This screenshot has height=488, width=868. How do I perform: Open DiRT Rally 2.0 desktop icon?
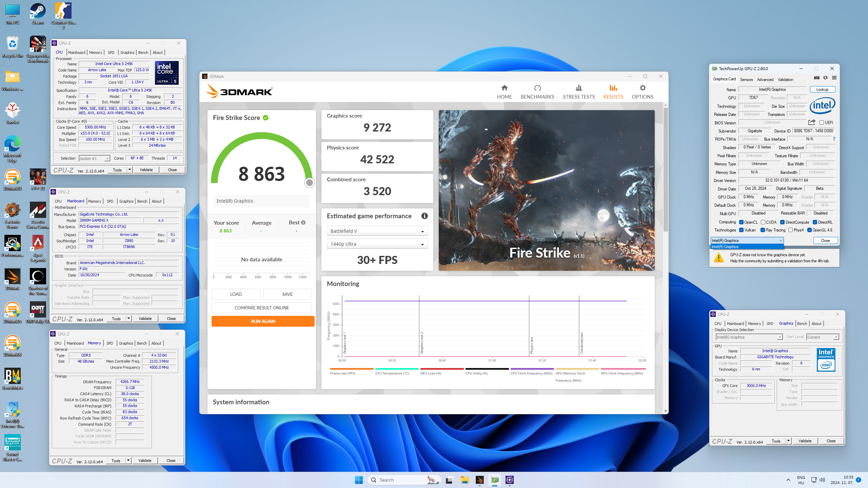click(38, 312)
